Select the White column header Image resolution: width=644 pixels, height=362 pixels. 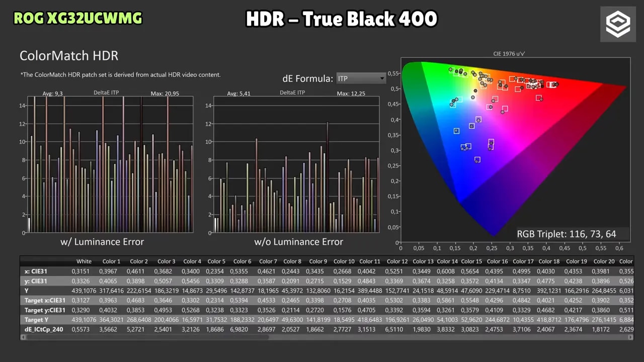[x=84, y=261]
